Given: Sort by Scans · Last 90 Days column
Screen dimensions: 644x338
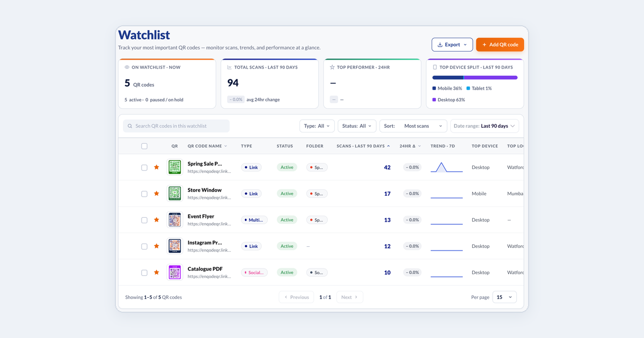Looking at the screenshot, I should pos(363,146).
